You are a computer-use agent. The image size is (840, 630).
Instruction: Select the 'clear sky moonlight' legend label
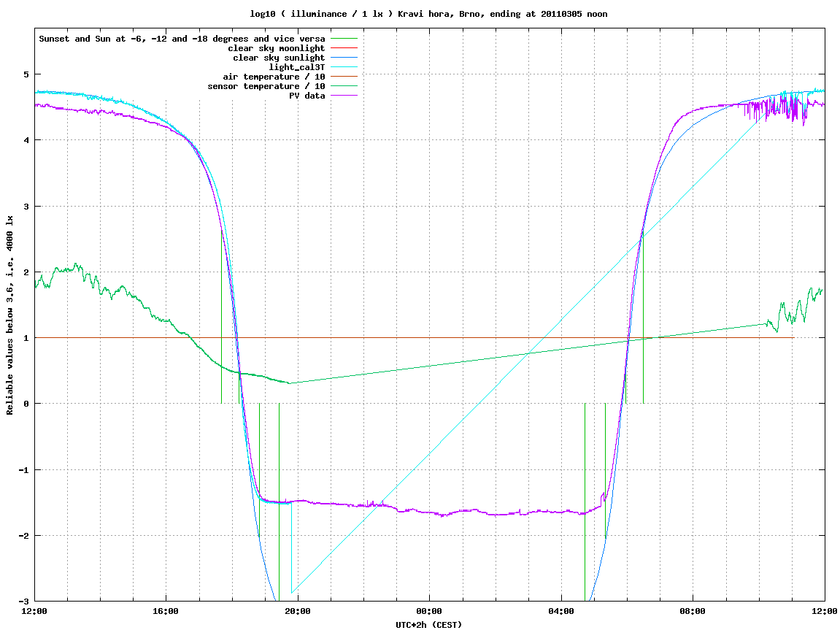coord(277,48)
